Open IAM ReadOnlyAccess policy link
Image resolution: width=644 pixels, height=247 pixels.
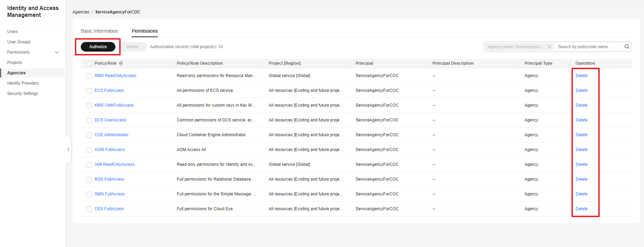114,164
